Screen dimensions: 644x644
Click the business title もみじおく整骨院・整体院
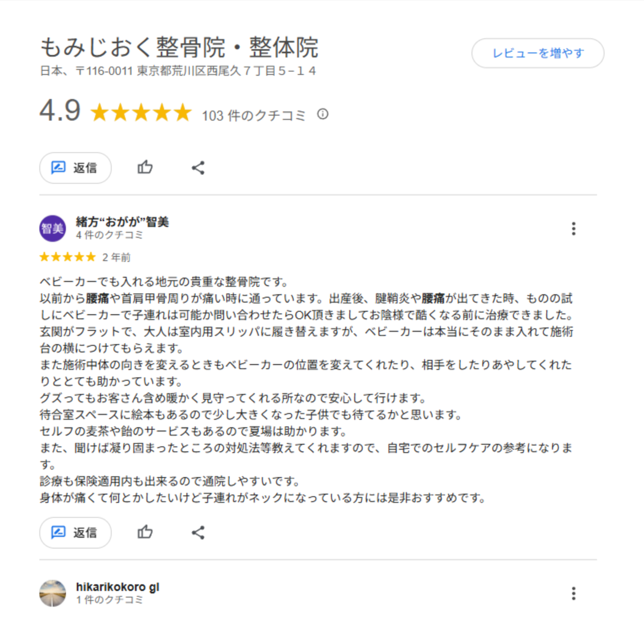coord(179,47)
